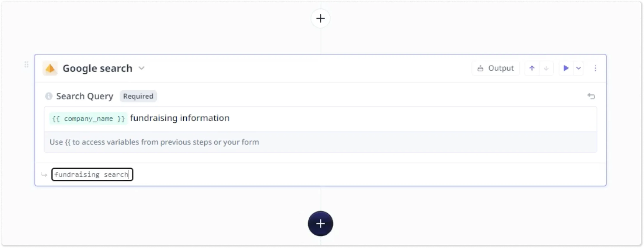Image resolution: width=644 pixels, height=248 pixels.
Task: Click the top add-step plus button
Action: pos(320,19)
